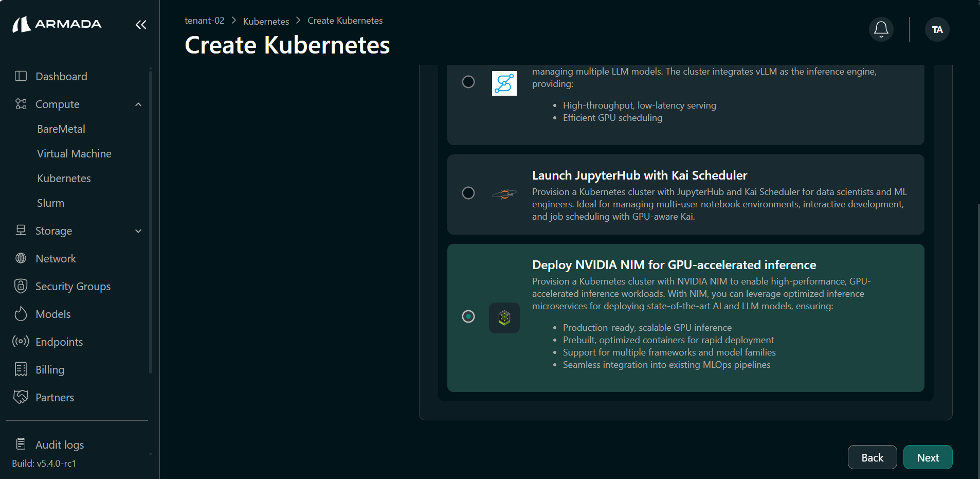Select the vLLM inference engine radio option
This screenshot has width=980, height=479.
pos(468,82)
